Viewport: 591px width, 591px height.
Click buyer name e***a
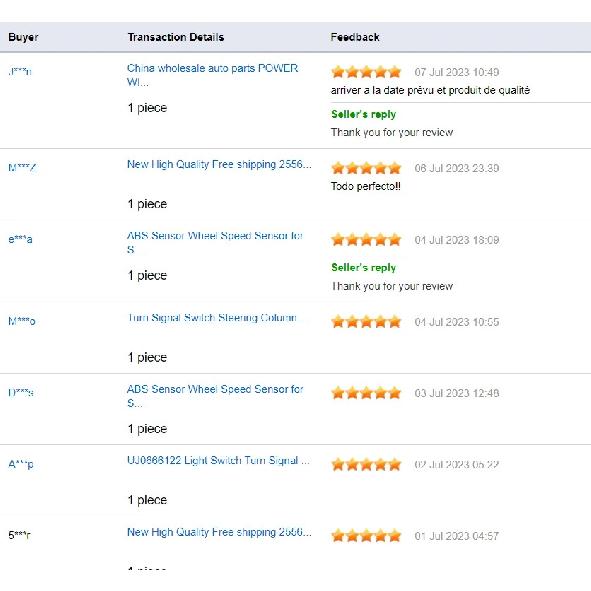20,239
